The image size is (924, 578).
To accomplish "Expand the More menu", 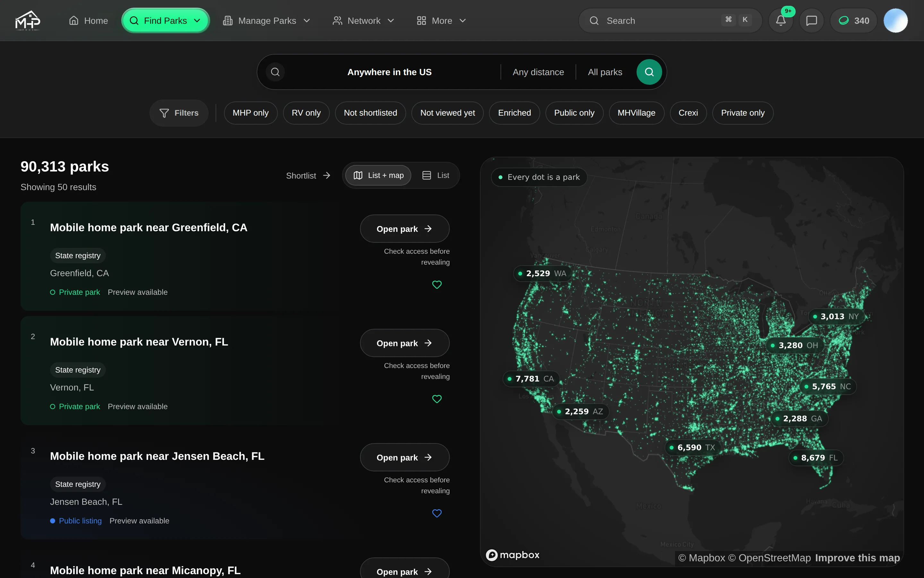I will pos(441,21).
